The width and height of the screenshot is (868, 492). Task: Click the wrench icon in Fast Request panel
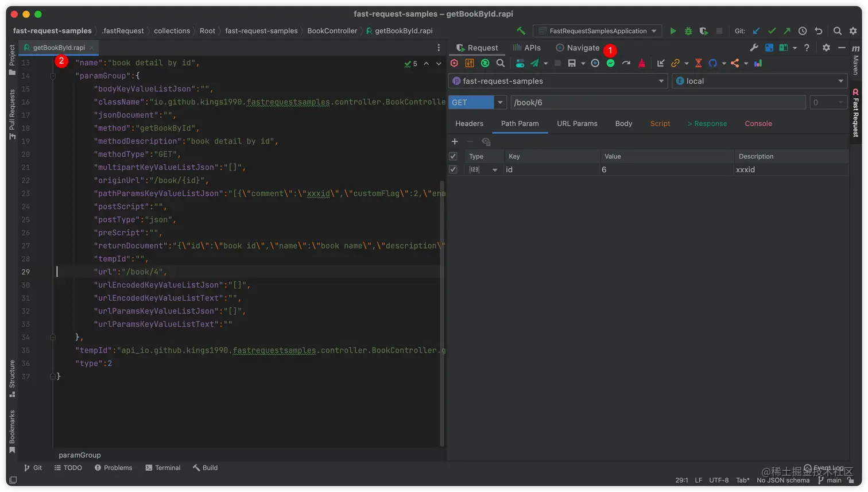click(x=754, y=48)
